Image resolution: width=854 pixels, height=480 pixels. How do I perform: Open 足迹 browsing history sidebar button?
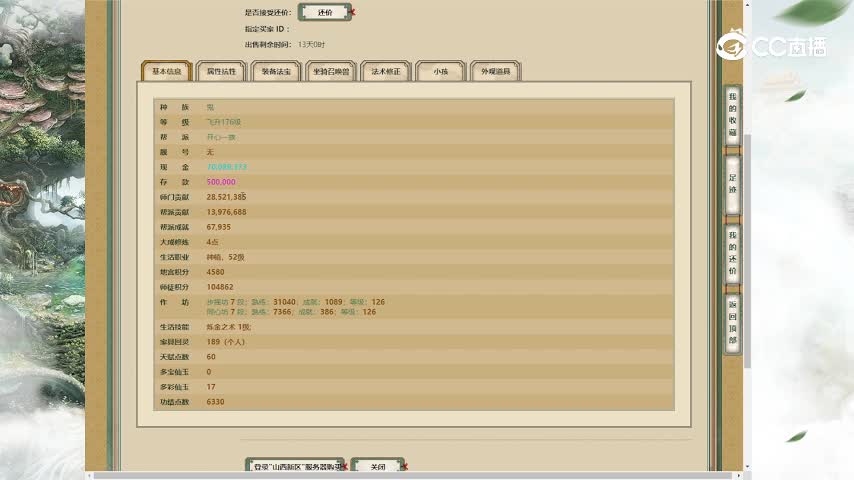732,183
